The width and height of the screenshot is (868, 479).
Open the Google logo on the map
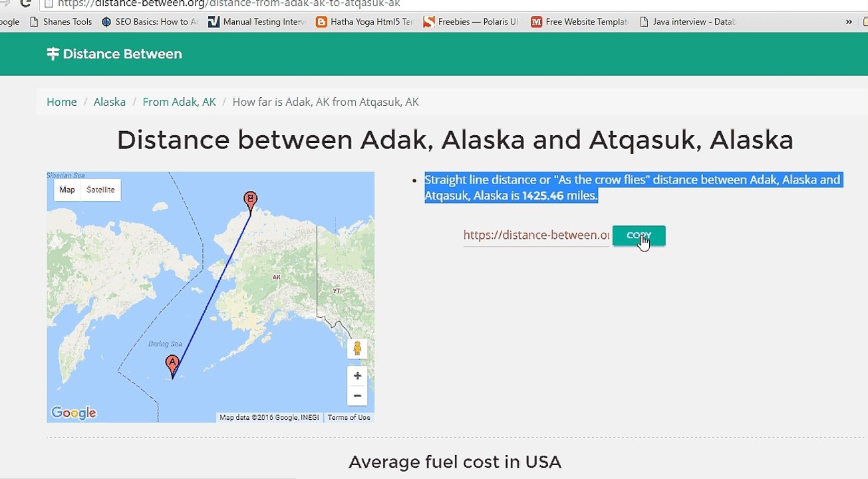[74, 413]
